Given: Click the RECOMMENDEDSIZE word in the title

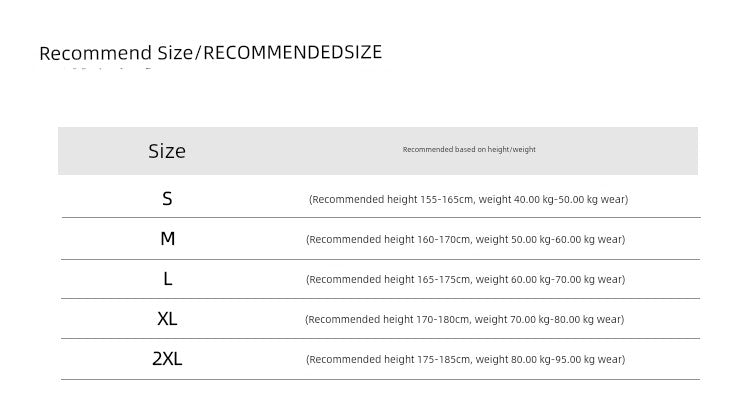Looking at the screenshot, I should [293, 52].
